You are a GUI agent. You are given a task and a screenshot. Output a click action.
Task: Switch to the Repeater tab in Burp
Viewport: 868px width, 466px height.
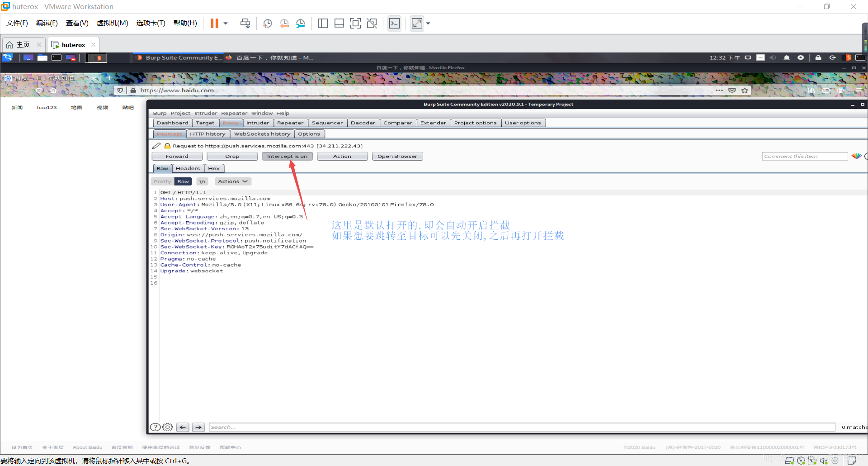pos(290,123)
